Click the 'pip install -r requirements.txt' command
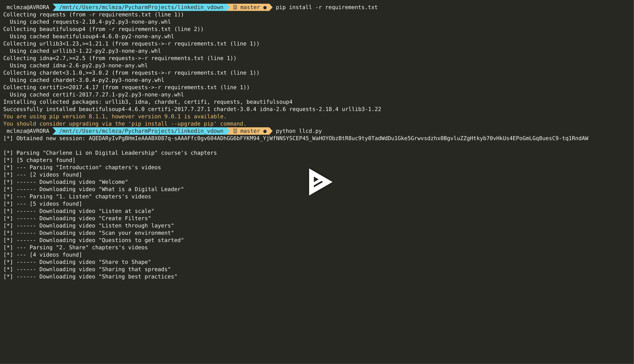The height and width of the screenshot is (364, 634). [x=327, y=7]
